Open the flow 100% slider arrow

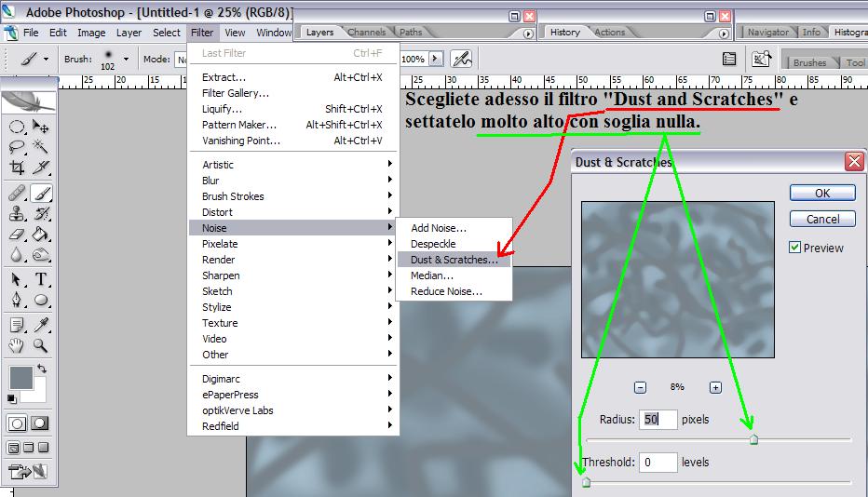[x=436, y=59]
